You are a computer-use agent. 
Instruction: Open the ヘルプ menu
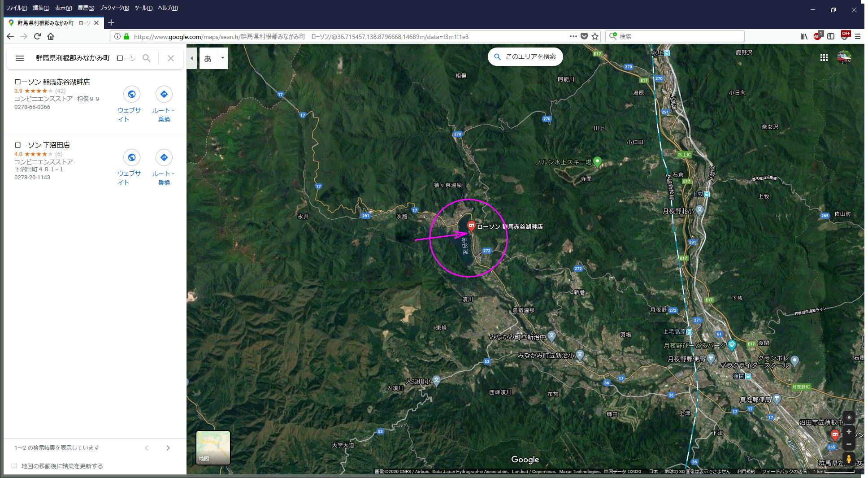pos(168,8)
